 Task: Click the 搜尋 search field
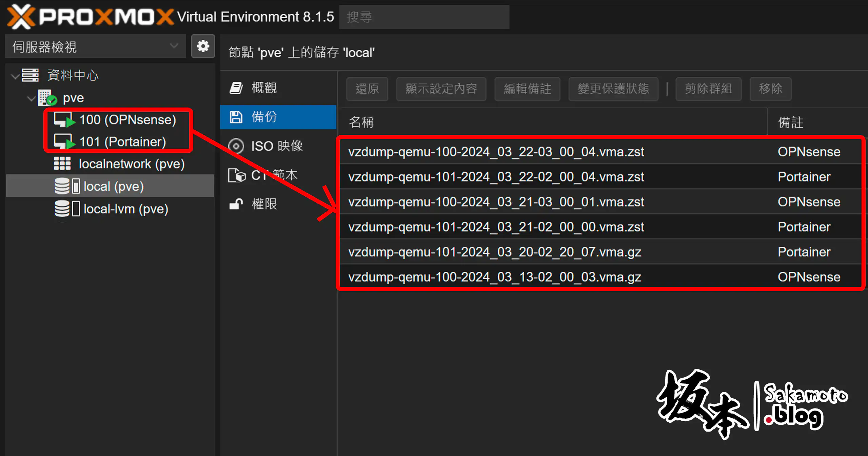424,17
